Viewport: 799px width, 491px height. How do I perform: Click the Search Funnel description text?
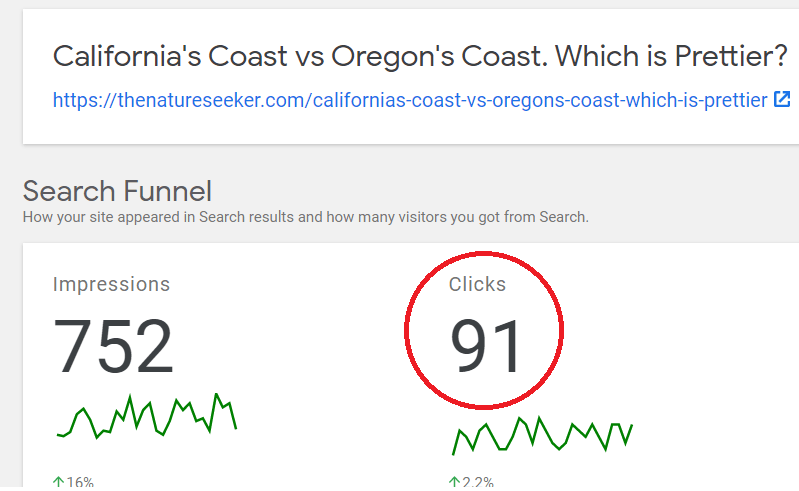(306, 217)
